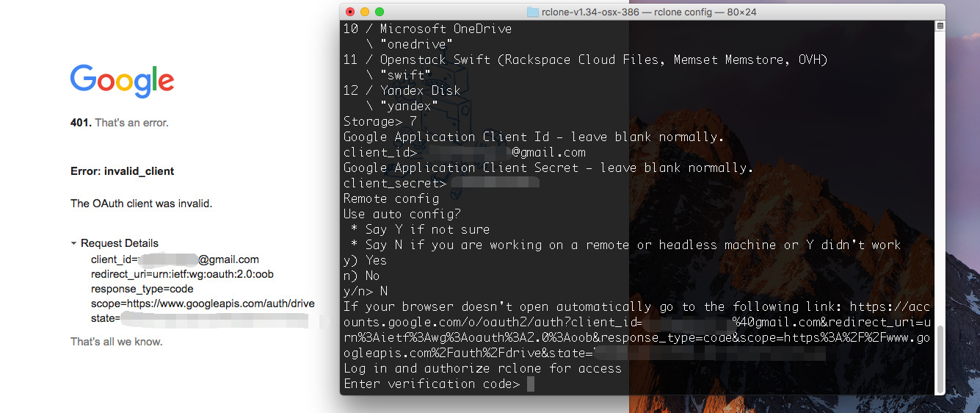Click the folder icon in terminal title bar
The width and height of the screenshot is (980, 413).
coord(533,12)
